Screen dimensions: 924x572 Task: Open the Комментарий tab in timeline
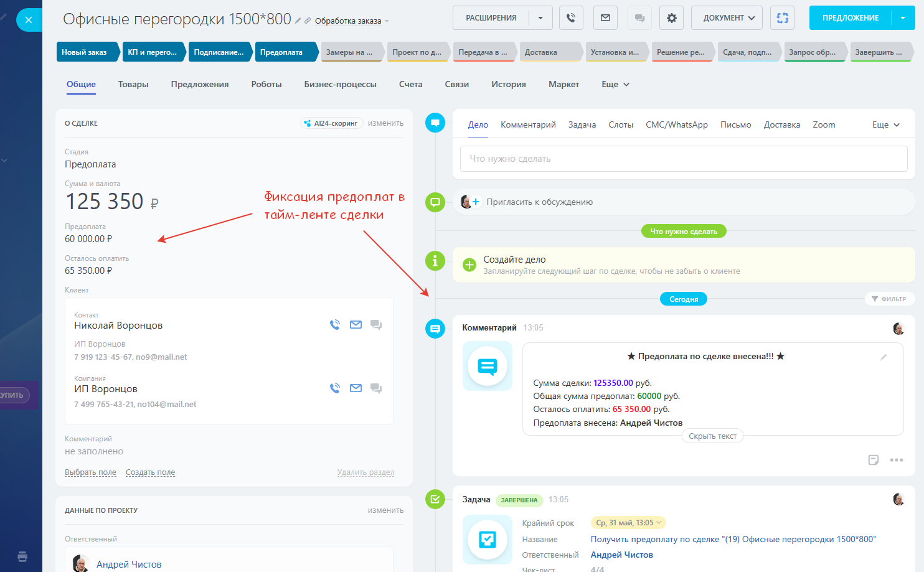tap(528, 124)
